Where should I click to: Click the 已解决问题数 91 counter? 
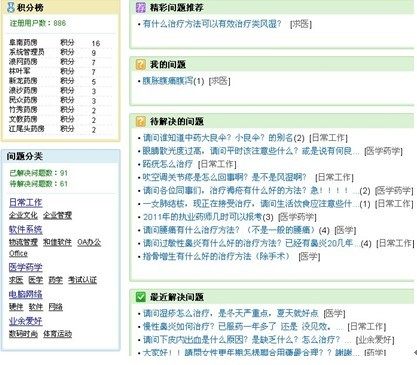[39, 173]
